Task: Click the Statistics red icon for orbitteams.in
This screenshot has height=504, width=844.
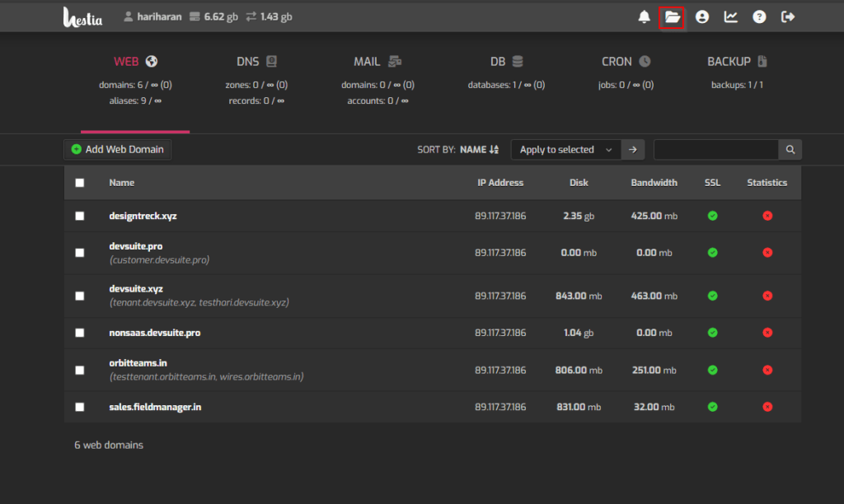Action: (x=767, y=370)
